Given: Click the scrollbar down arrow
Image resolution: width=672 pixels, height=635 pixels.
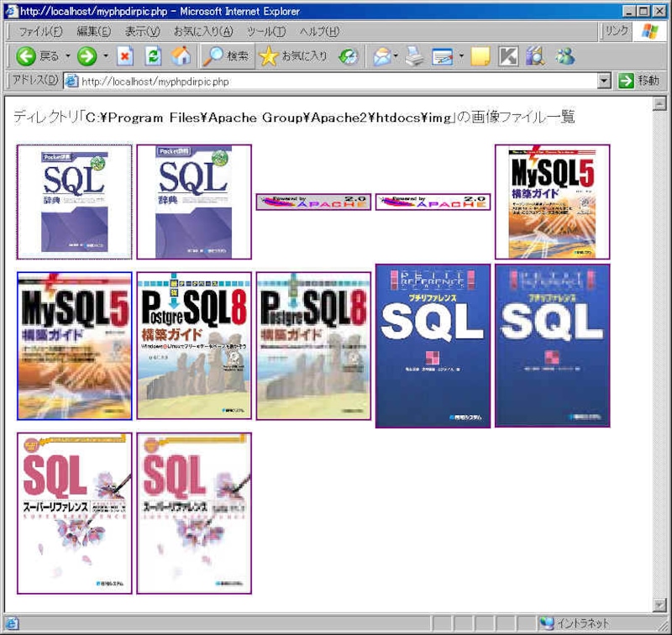Looking at the screenshot, I should tap(659, 605).
